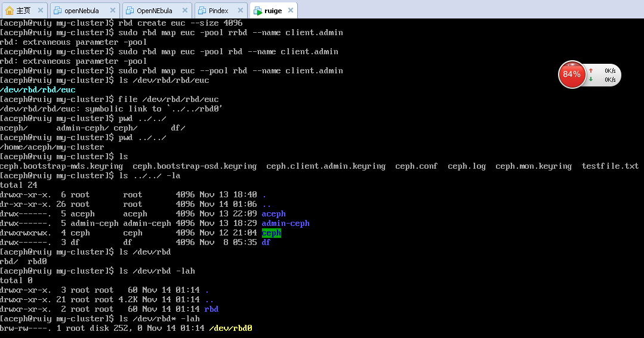This screenshot has width=644, height=338.
Task: Click testfile.txt in the file listing
Action: tap(610, 166)
